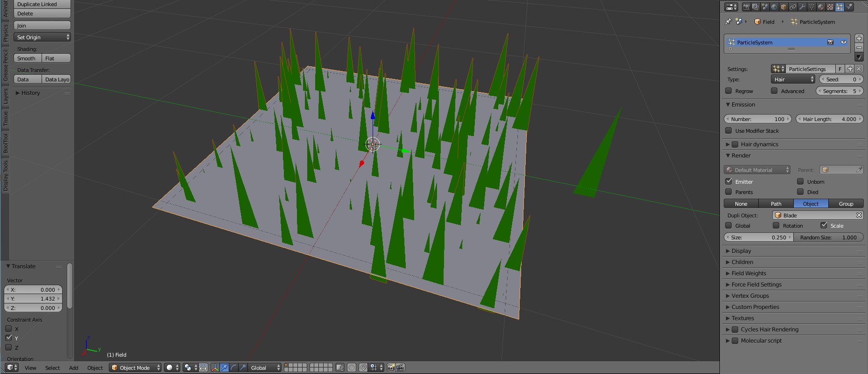Image resolution: width=868 pixels, height=374 pixels.
Task: Adjust the Size 0.250 slider field
Action: pos(758,237)
